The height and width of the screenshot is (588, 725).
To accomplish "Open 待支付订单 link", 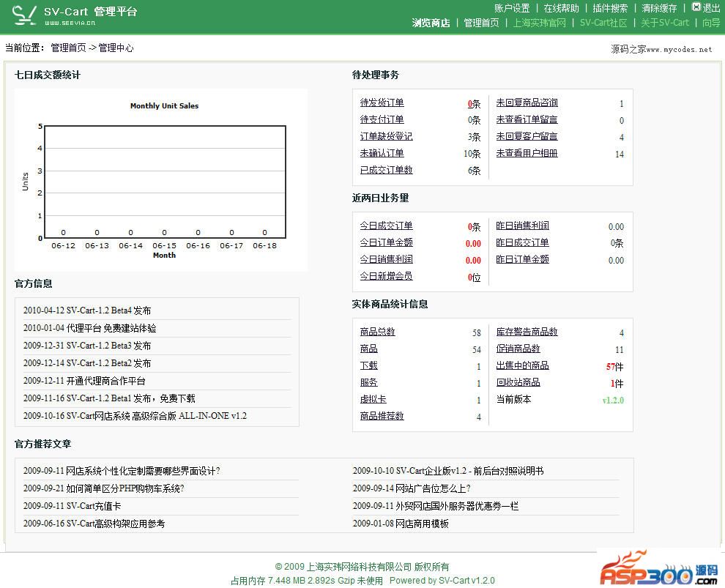I will pos(382,119).
